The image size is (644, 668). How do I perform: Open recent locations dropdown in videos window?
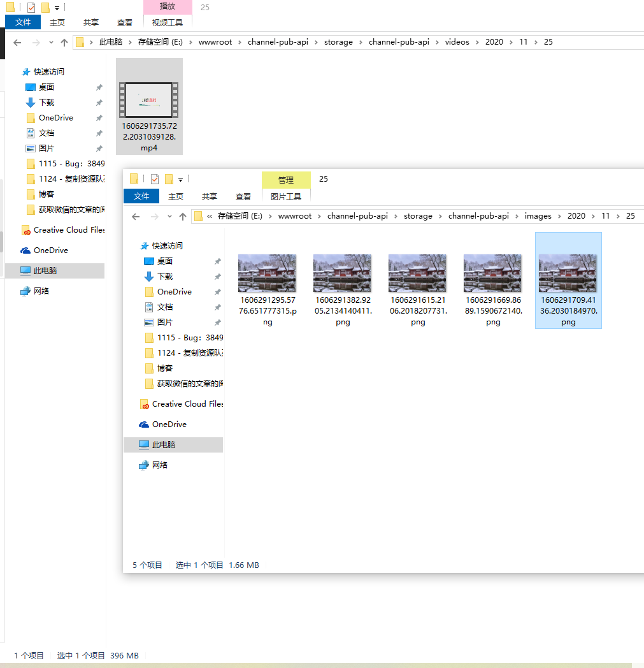click(x=51, y=43)
